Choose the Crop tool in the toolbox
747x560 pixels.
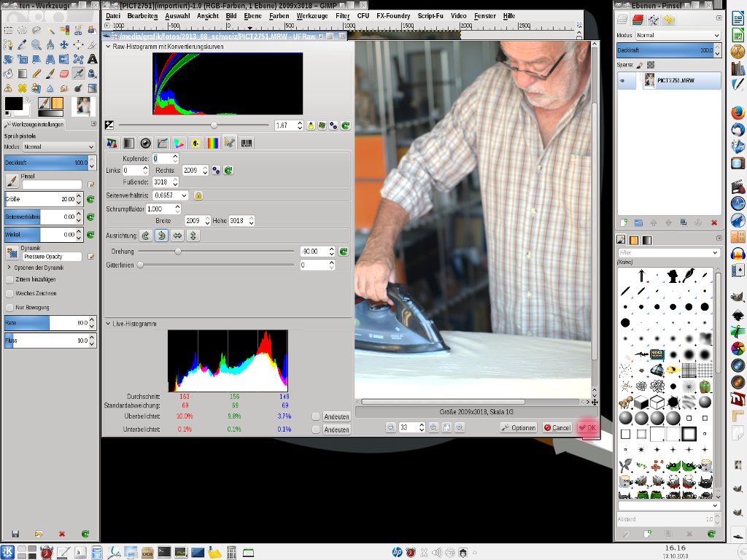tap(92, 44)
